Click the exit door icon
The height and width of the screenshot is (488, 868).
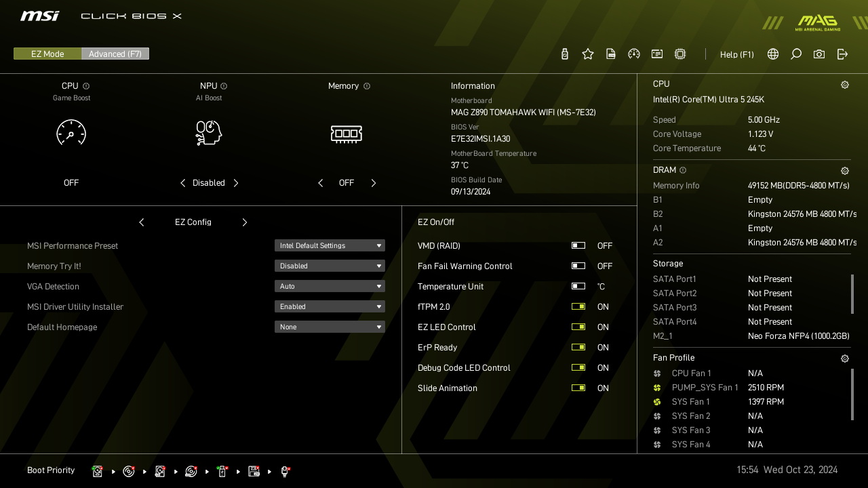coord(842,54)
